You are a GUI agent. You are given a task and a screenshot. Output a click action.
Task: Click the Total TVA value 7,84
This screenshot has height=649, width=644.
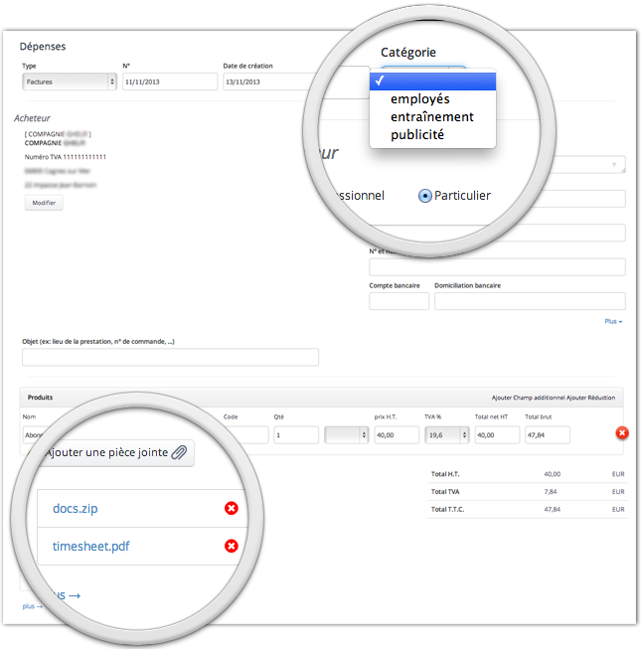point(550,492)
